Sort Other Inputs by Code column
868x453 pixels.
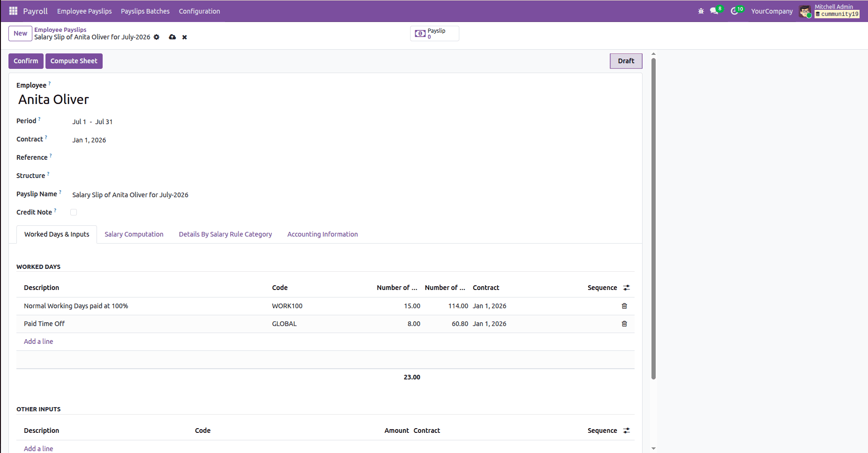(x=202, y=431)
